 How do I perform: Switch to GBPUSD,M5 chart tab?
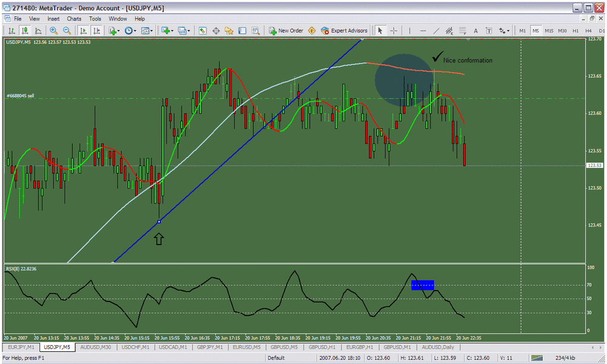pos(284,347)
